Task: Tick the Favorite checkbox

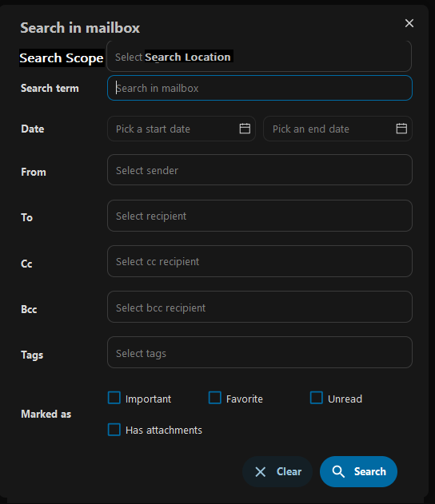Action: click(215, 398)
